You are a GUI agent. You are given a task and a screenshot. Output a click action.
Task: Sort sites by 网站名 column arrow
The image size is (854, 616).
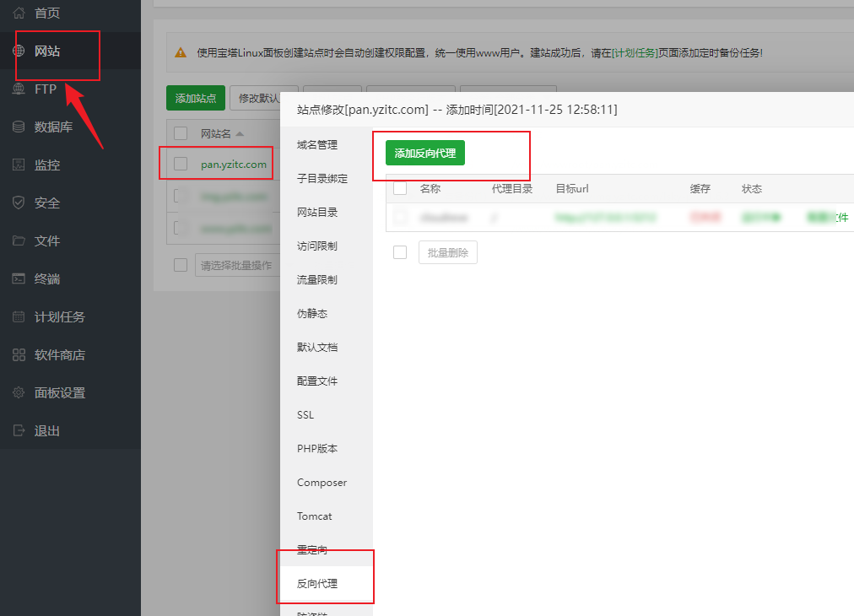(240, 134)
